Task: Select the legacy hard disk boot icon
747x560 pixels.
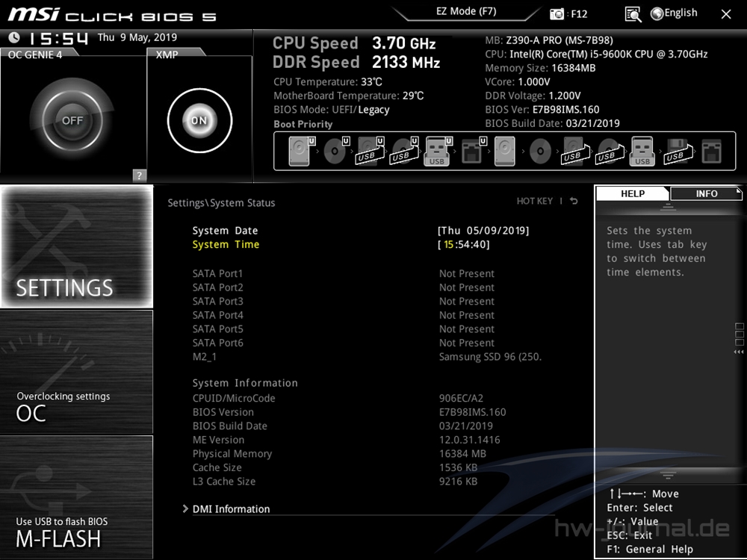Action: pos(504,151)
